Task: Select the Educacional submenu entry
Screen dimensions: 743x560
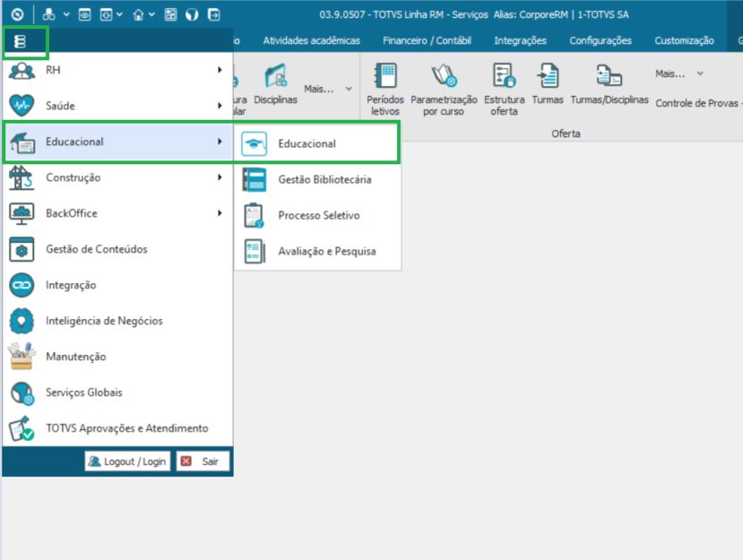Action: coord(317,144)
